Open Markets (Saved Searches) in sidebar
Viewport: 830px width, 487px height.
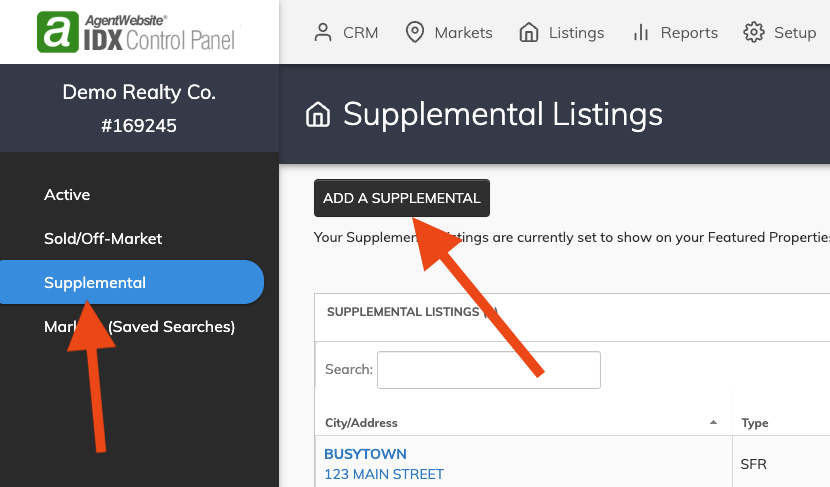139,327
